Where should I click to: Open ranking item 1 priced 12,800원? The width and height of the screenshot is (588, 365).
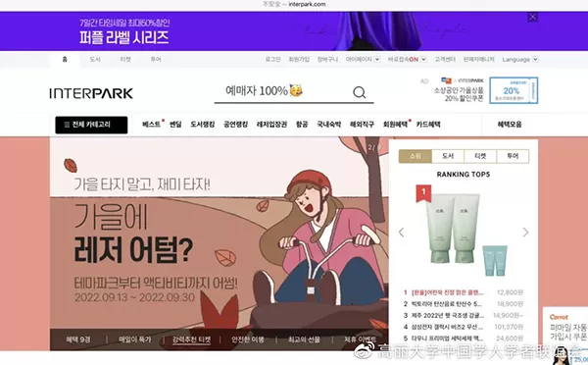pyautogui.click(x=464, y=292)
